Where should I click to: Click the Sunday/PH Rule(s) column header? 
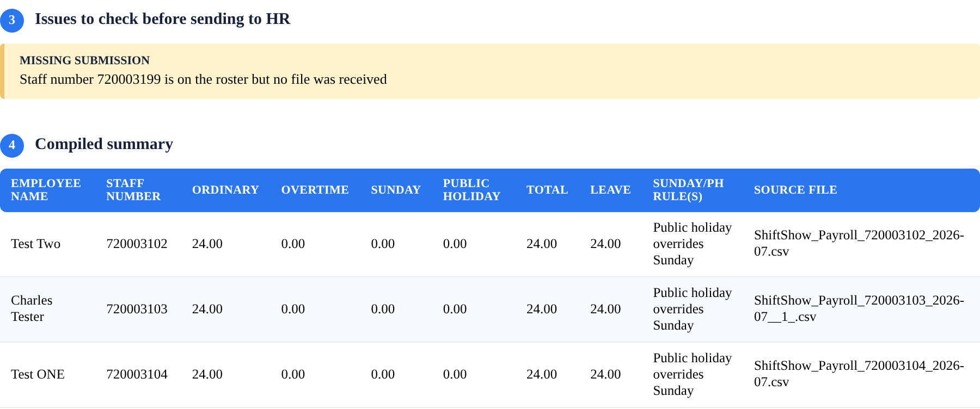click(x=688, y=190)
